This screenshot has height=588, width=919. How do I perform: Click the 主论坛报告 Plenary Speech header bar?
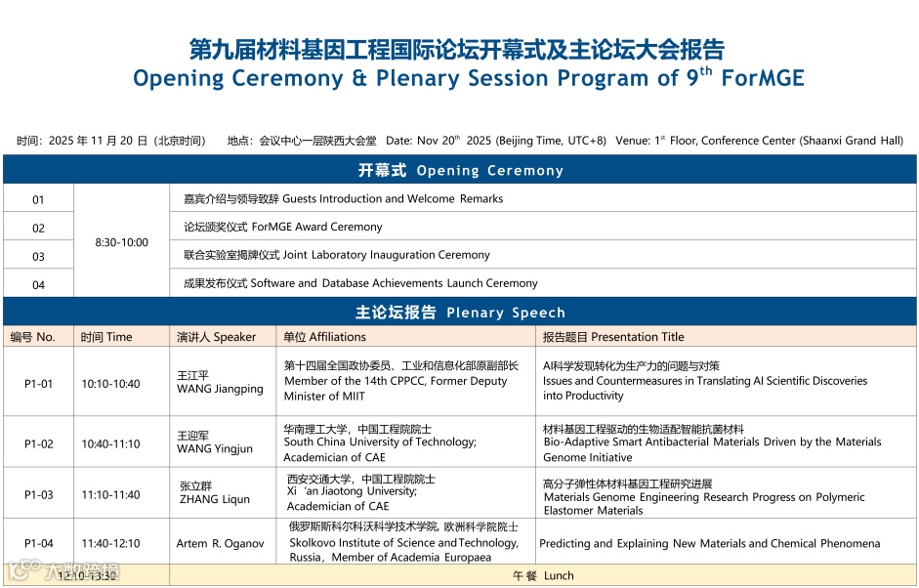click(459, 312)
